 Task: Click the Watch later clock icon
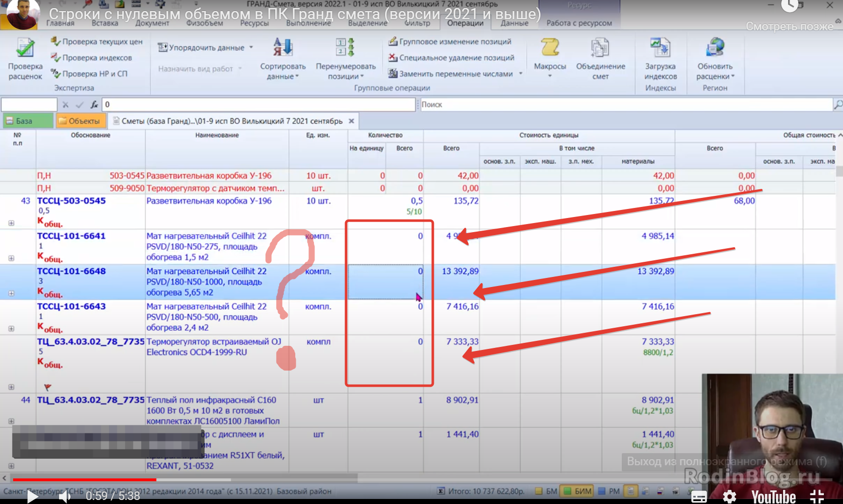(x=789, y=6)
